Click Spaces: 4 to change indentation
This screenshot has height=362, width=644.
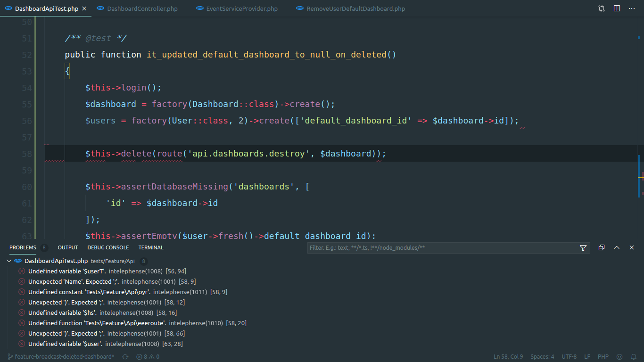(x=542, y=357)
